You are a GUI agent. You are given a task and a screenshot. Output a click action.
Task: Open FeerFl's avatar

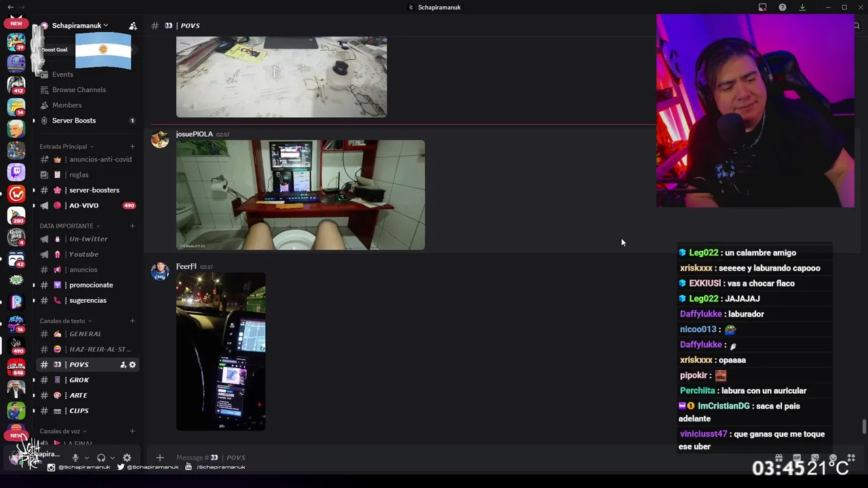(160, 271)
